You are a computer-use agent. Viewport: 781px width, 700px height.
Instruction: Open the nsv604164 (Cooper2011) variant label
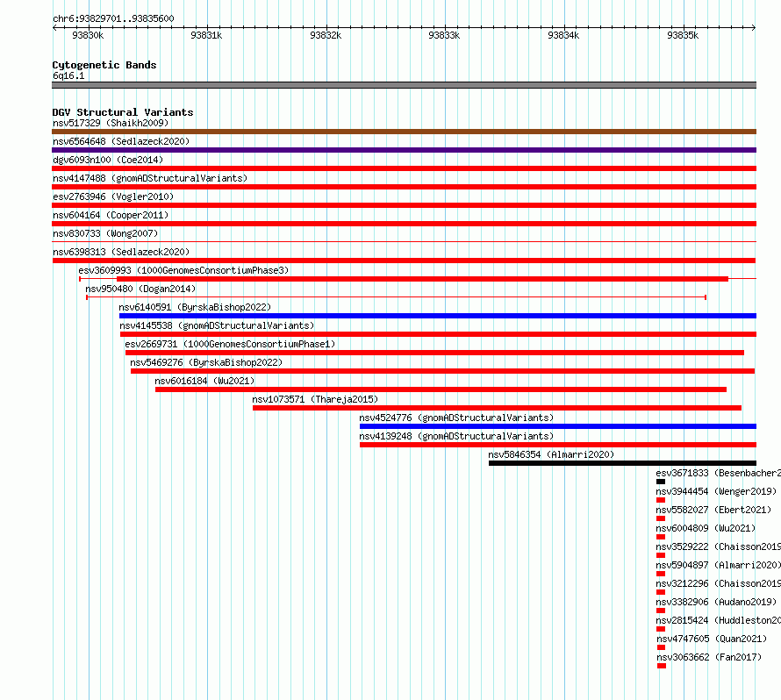[111, 215]
